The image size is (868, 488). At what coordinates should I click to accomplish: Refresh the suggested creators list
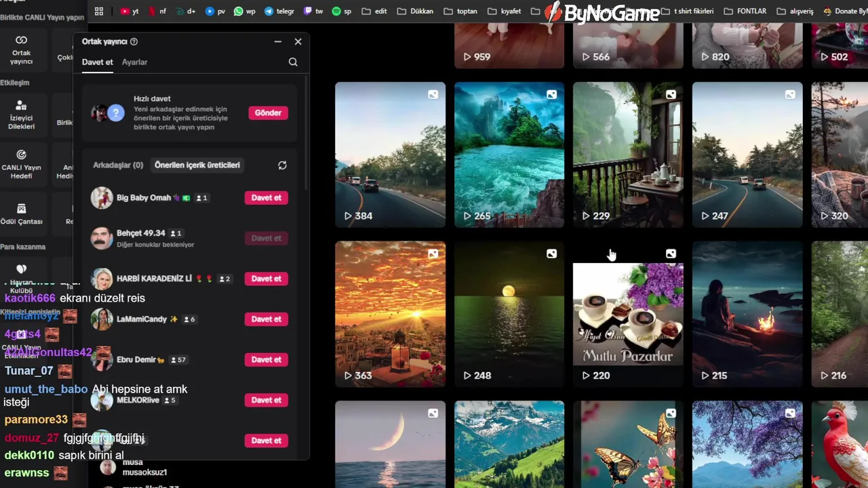tap(282, 165)
